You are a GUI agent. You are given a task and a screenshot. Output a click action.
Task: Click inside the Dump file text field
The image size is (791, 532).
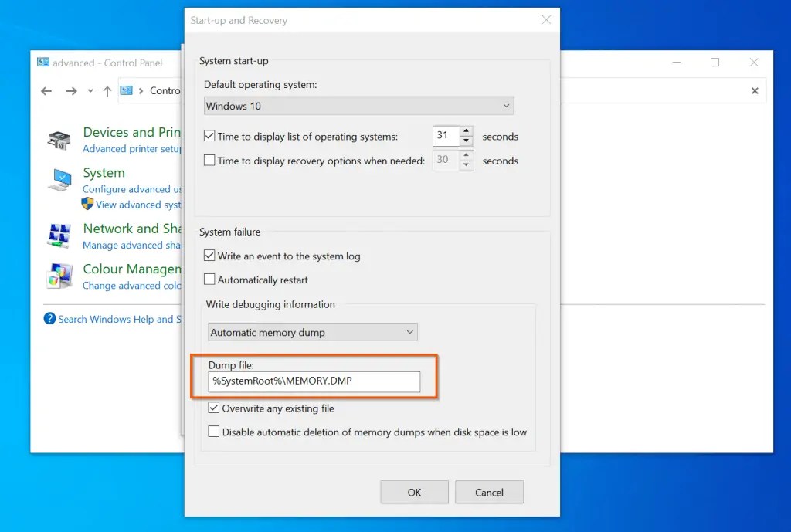pos(313,381)
